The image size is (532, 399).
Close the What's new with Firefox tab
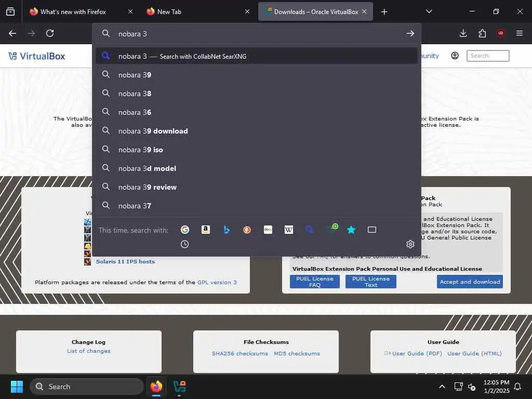tap(130, 11)
